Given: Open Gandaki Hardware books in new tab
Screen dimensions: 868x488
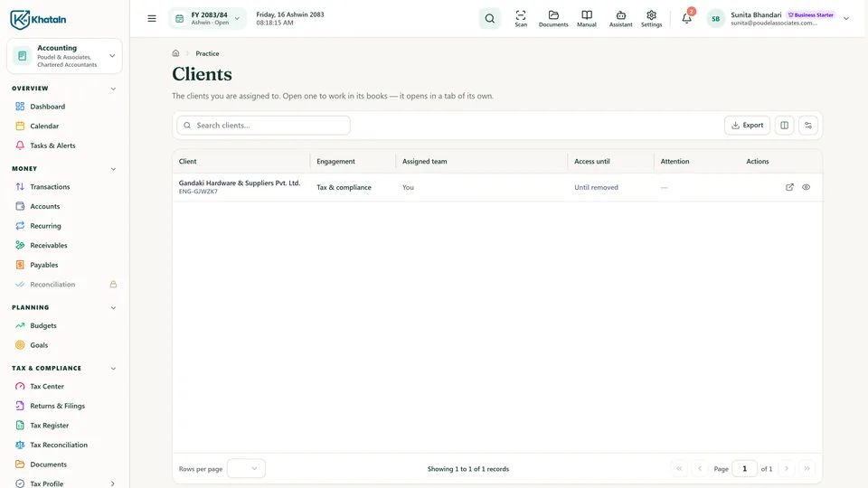Looking at the screenshot, I should pos(789,187).
